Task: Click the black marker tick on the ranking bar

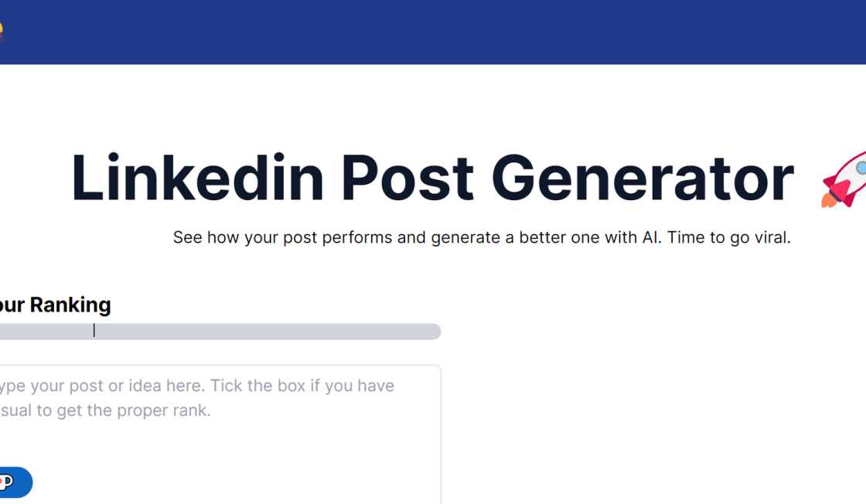Action: [x=94, y=331]
